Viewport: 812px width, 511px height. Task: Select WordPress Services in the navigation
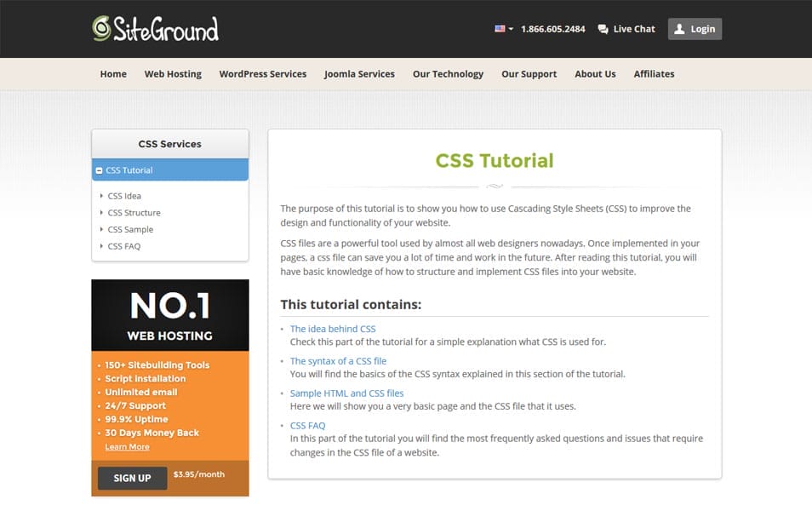pos(262,74)
